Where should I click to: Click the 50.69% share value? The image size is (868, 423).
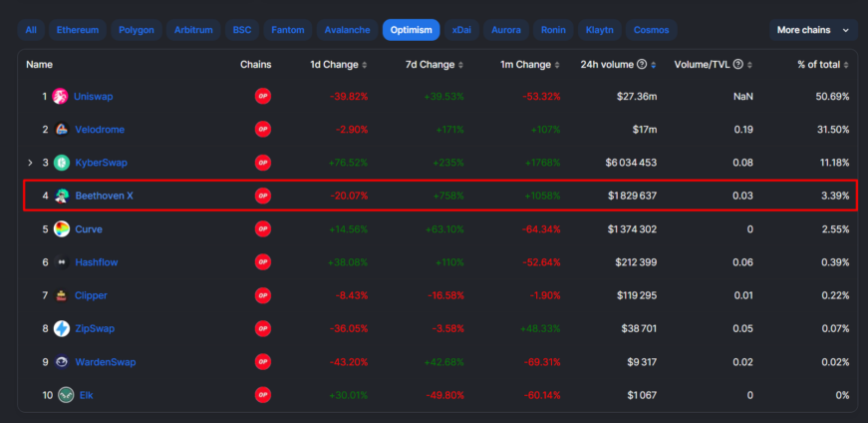[x=832, y=97]
